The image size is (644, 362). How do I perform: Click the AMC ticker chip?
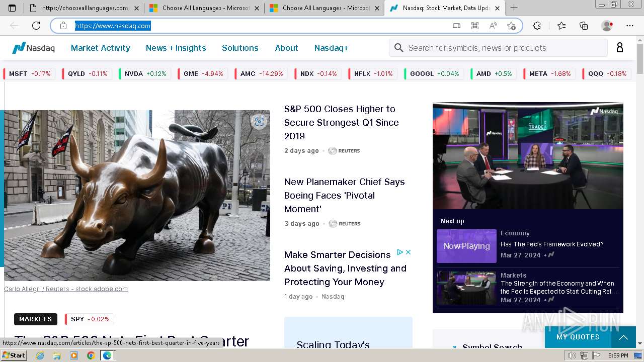(x=262, y=73)
